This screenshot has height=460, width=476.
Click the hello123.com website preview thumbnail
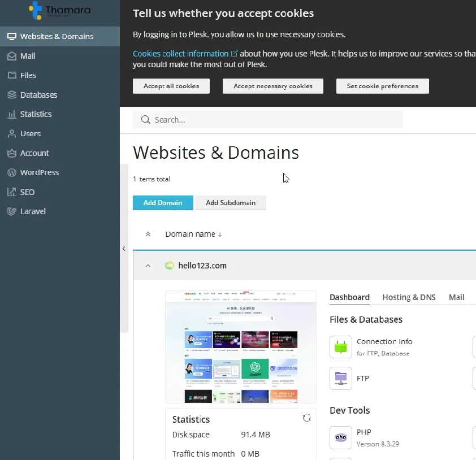tap(241, 347)
